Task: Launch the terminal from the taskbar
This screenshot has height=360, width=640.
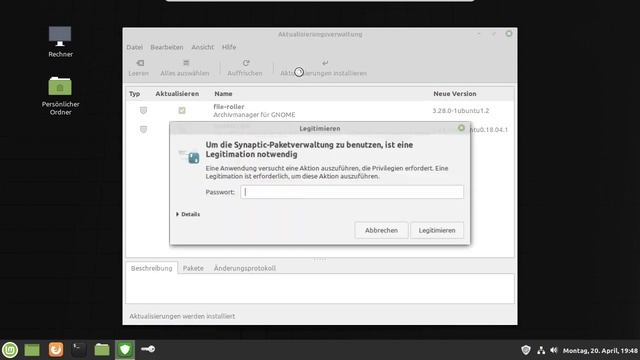Action: (x=79, y=350)
